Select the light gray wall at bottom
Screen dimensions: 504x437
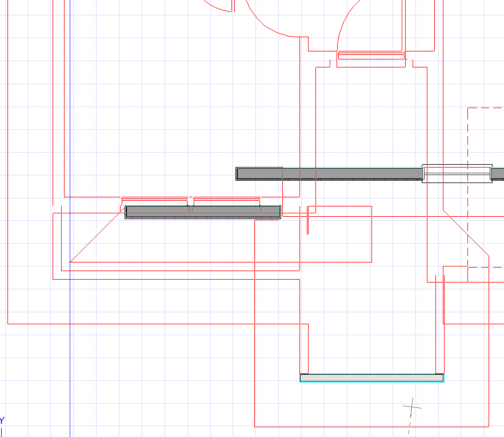(371, 378)
